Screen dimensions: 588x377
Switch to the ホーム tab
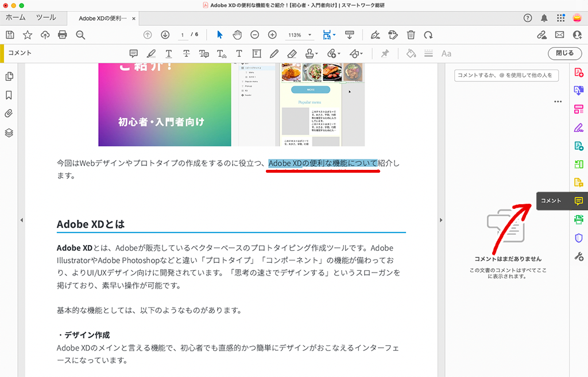tap(16, 18)
